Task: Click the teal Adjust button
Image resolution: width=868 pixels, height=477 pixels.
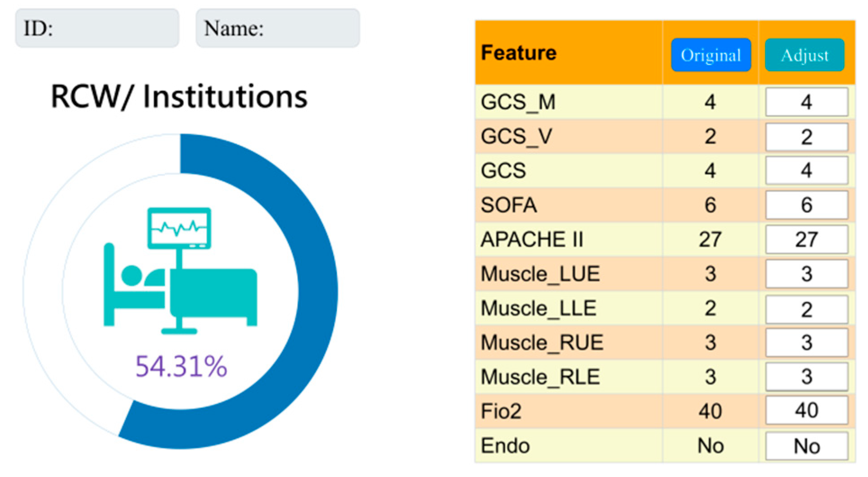Action: click(805, 55)
